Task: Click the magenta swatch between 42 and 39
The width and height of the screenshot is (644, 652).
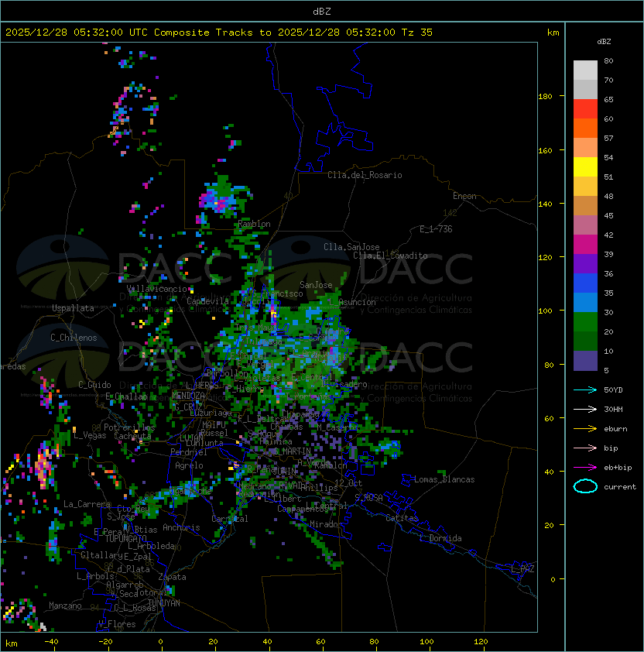Action: pos(585,245)
